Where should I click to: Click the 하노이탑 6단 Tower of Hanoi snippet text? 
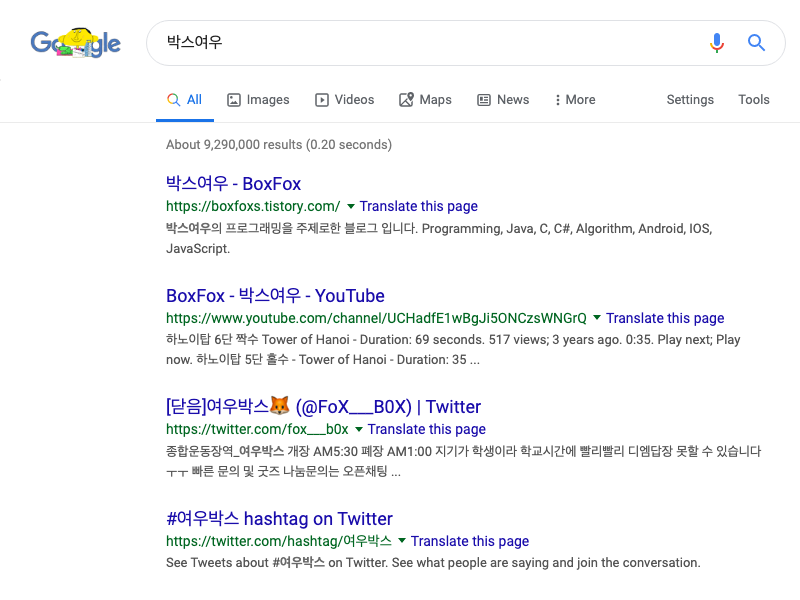pyautogui.click(x=453, y=349)
